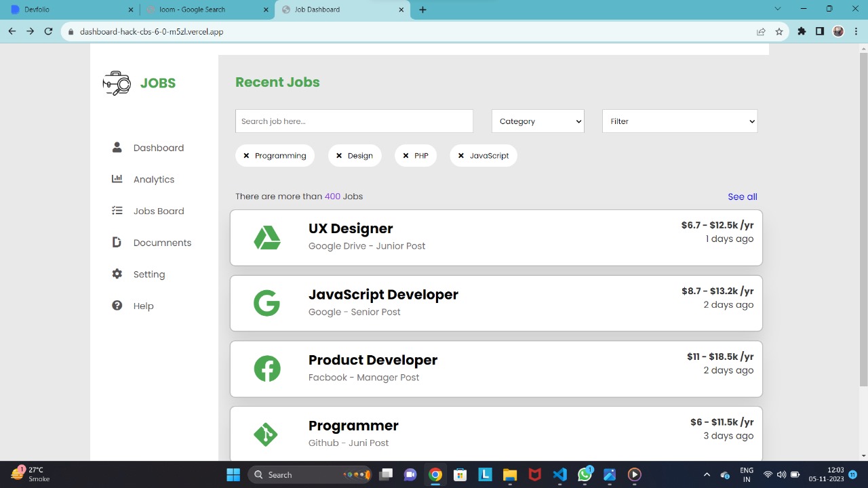
Task: Click the JOBS briefcase logo icon
Action: coord(117,83)
